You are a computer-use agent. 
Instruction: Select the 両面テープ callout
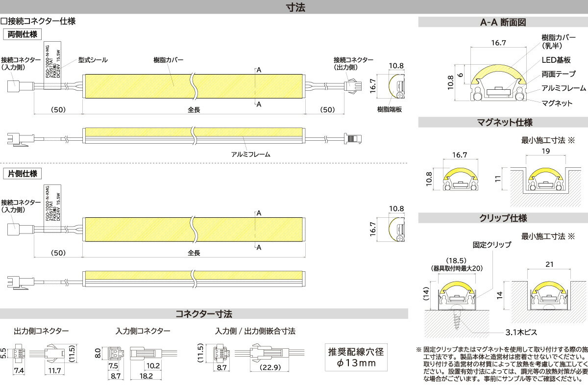coord(559,74)
